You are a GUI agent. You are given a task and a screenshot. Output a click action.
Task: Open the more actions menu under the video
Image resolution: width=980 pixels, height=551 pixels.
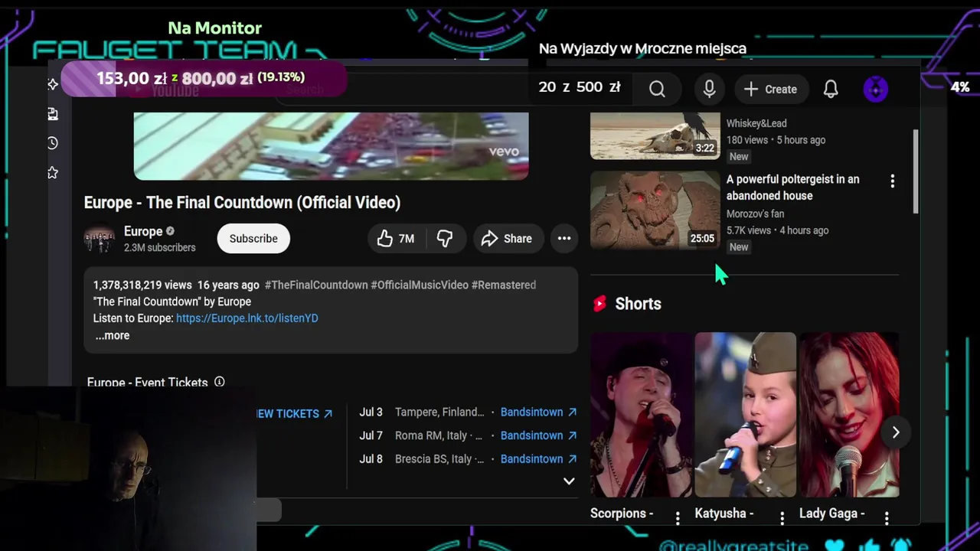coord(564,239)
